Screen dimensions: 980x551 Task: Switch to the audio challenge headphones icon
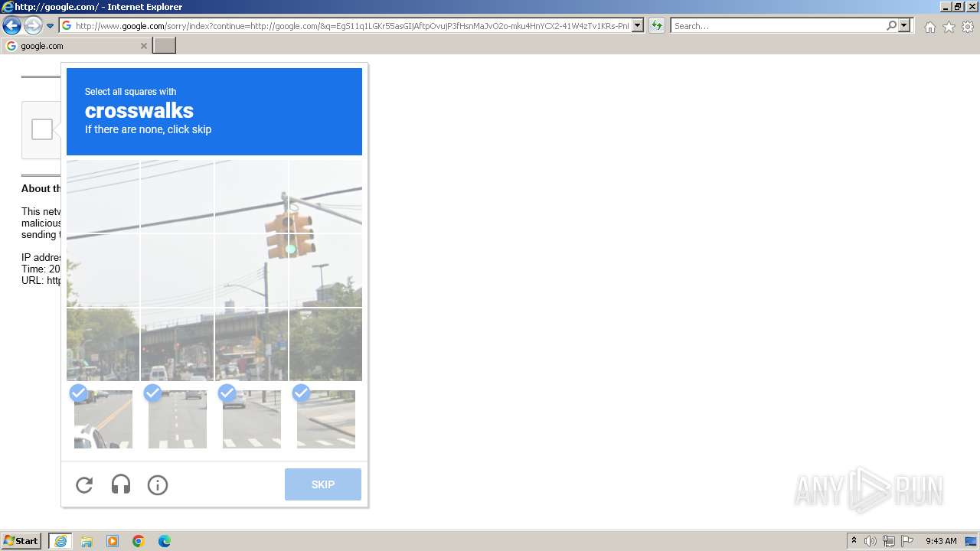pos(121,484)
